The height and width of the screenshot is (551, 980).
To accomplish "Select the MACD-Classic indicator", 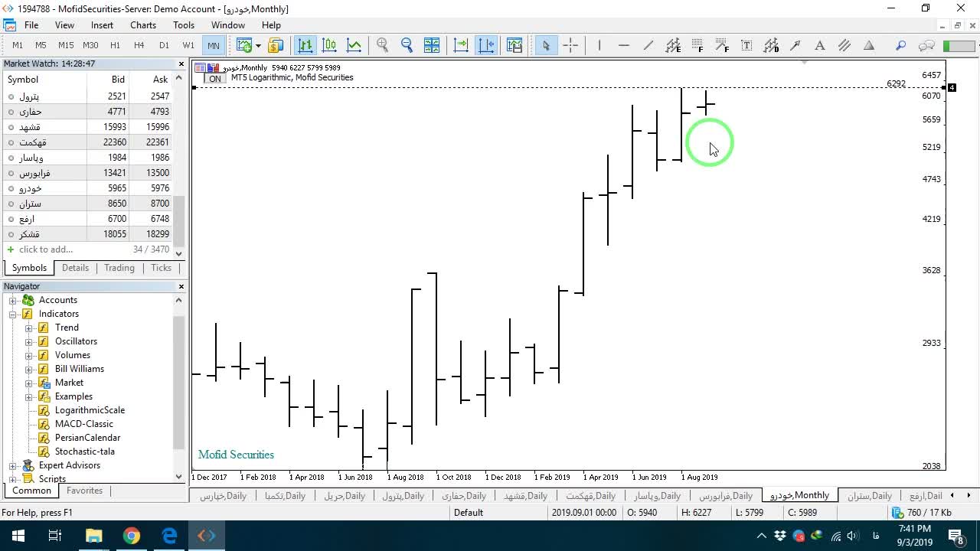I will 84,424.
